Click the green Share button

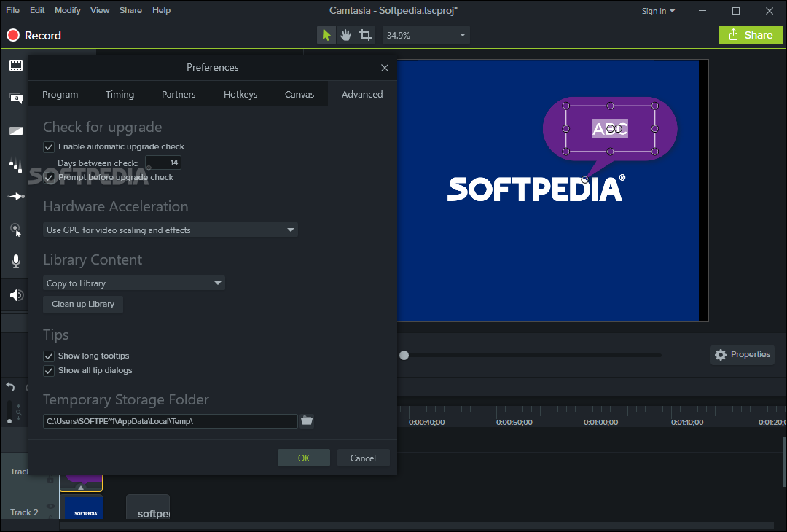pos(751,35)
